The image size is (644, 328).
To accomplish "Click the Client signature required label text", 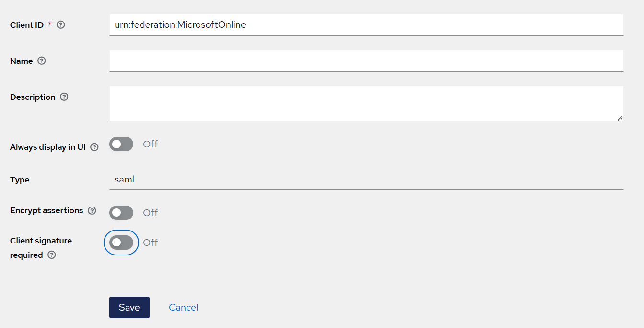I will pyautogui.click(x=41, y=241).
